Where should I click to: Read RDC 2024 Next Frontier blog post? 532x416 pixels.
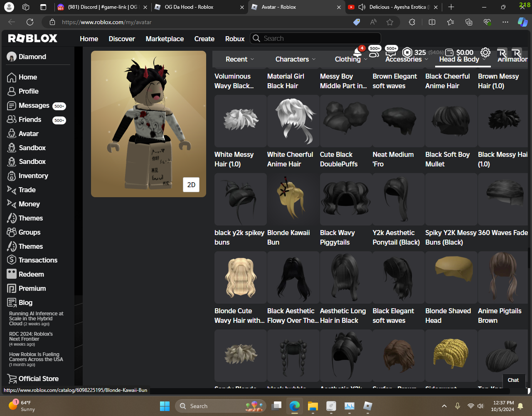[31, 339]
